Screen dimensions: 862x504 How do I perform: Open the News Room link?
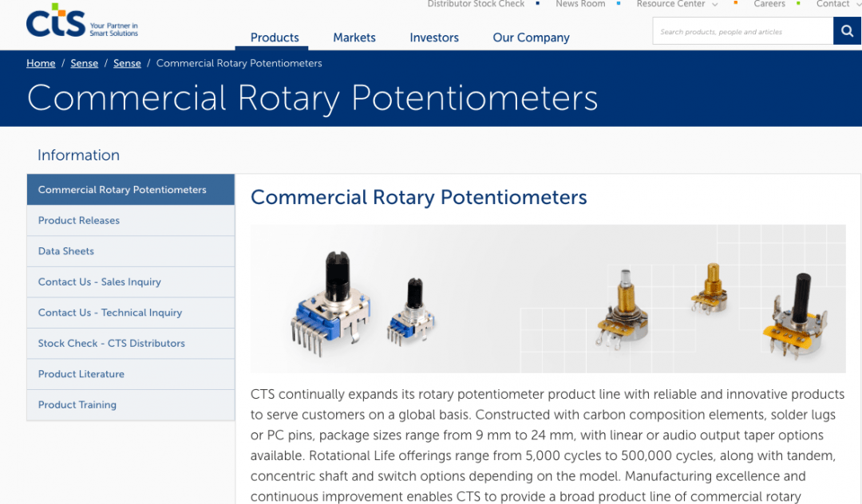tap(580, 4)
